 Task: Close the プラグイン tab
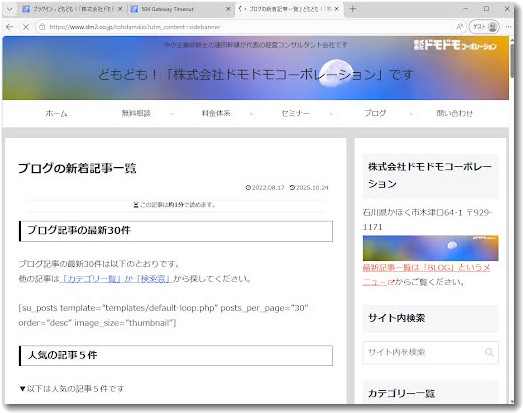[120, 9]
